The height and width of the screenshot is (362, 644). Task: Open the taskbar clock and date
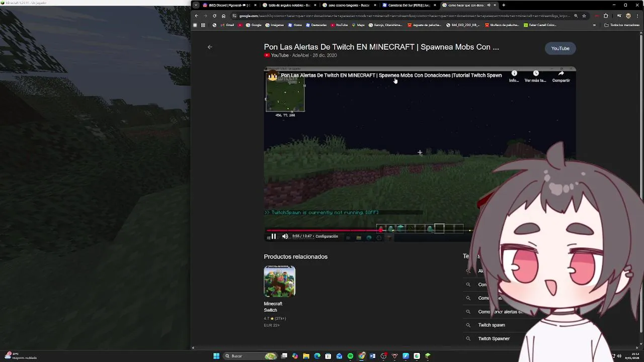click(632, 356)
